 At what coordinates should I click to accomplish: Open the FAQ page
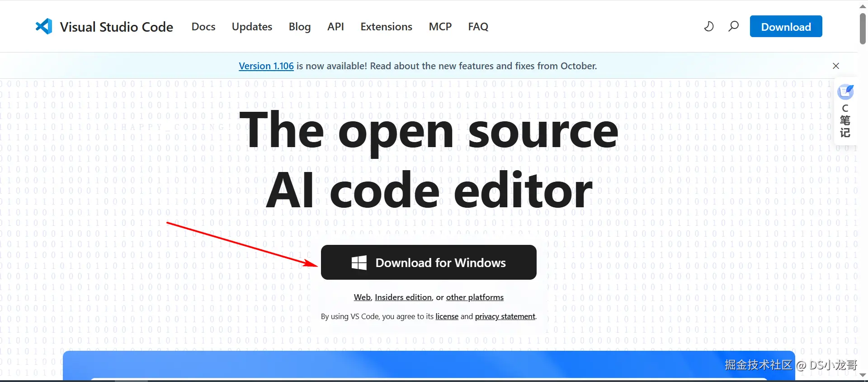point(478,27)
